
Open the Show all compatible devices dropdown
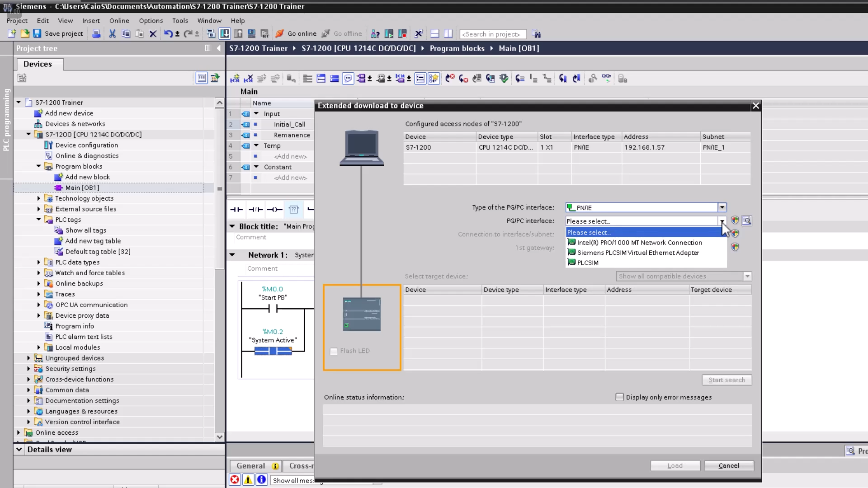(747, 276)
